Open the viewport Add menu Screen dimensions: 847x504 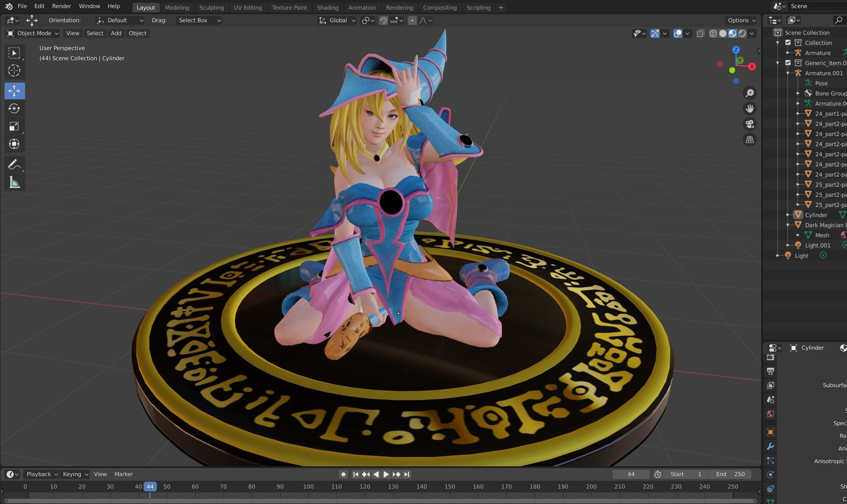click(116, 33)
